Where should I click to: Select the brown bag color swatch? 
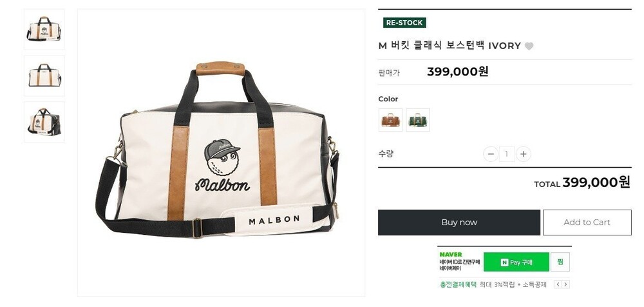tap(390, 120)
